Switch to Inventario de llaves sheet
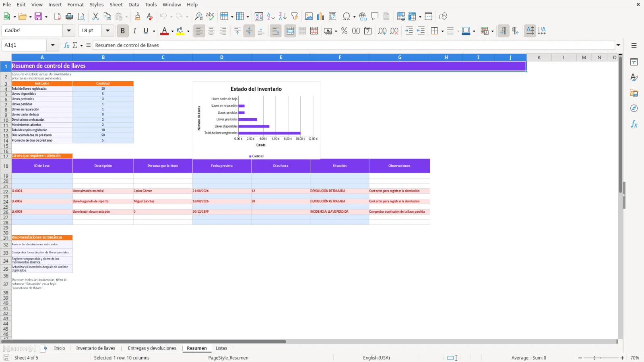The width and height of the screenshot is (644, 362). [x=96, y=348]
